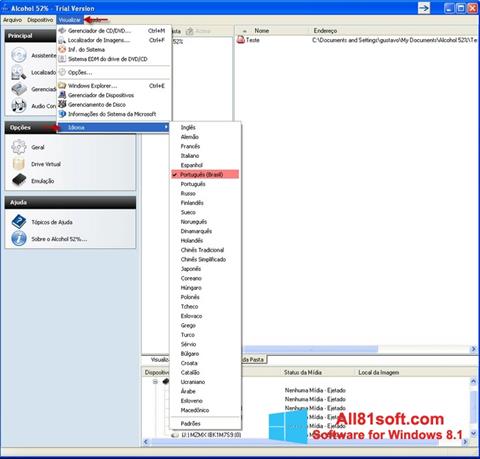Select Japonês language

coord(205,269)
